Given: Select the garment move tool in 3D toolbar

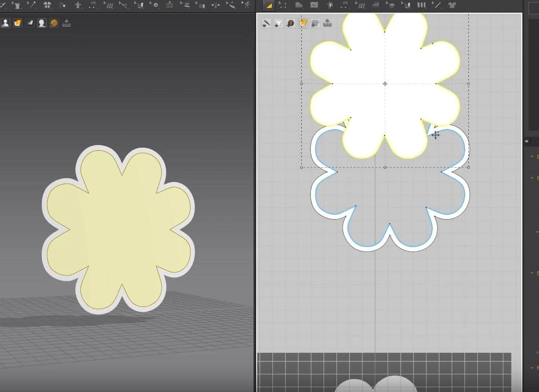Looking at the screenshot, I should point(16,5).
